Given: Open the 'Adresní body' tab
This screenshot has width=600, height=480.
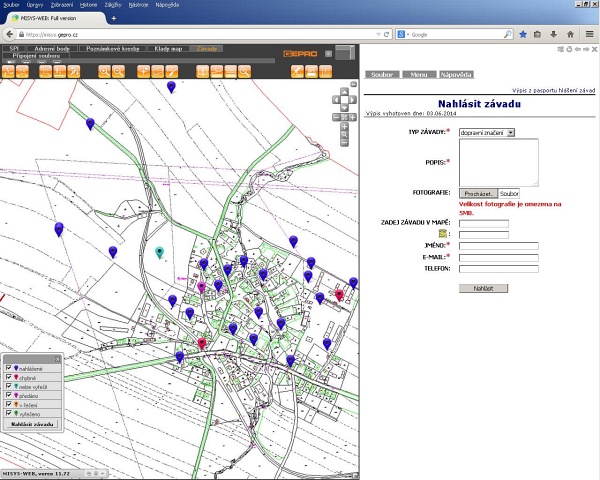Looking at the screenshot, I should coord(52,49).
